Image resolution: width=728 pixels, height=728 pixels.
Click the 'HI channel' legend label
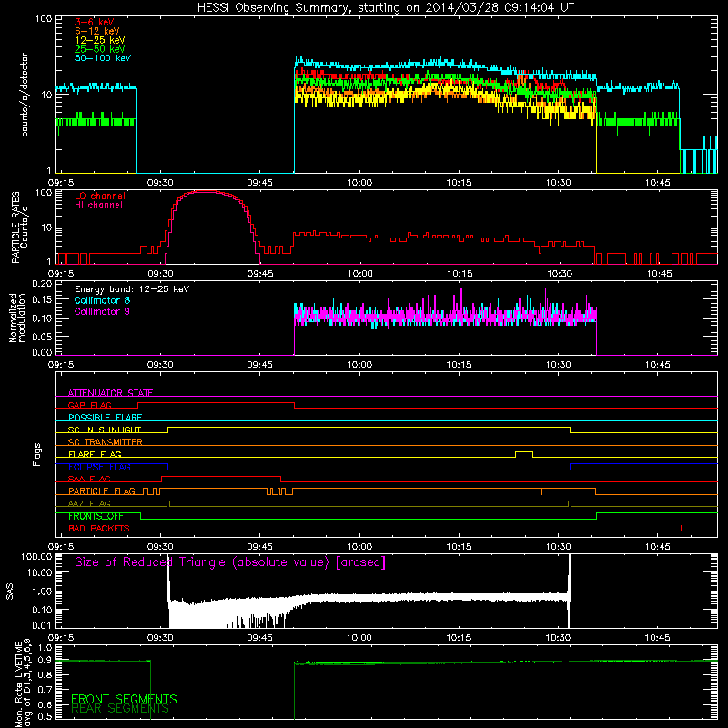click(98, 206)
